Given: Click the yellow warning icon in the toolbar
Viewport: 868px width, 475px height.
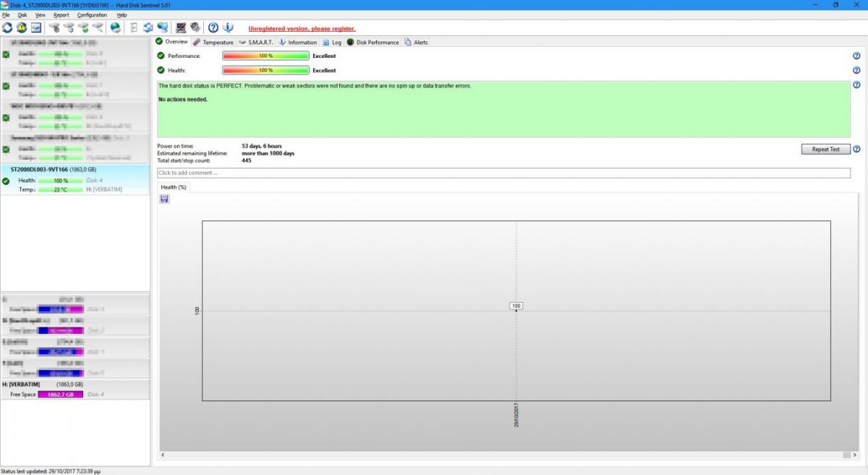Looking at the screenshot, I should coord(22,27).
